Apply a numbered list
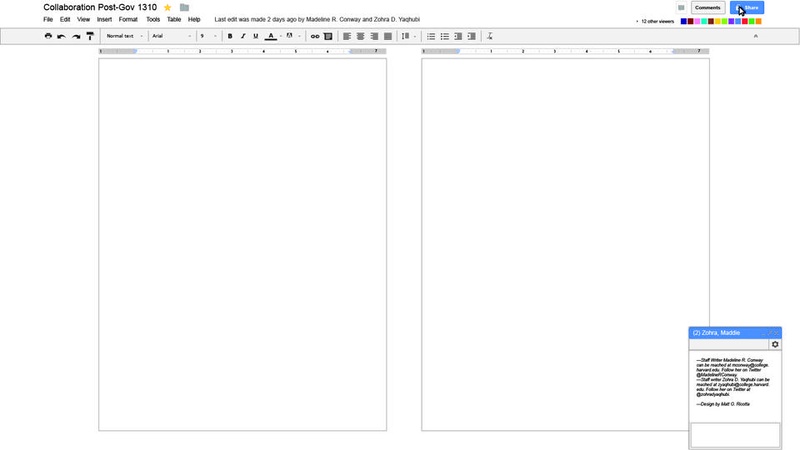The image size is (800, 450). [x=431, y=36]
